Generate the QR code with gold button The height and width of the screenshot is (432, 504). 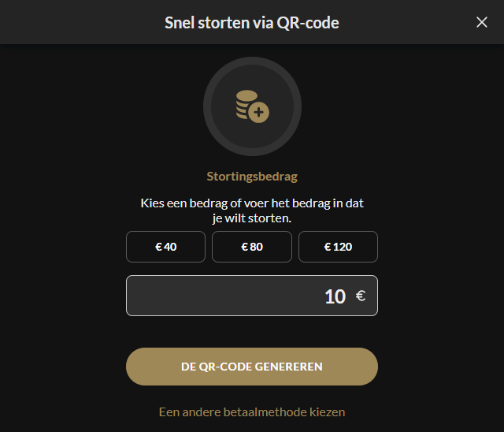pos(252,367)
